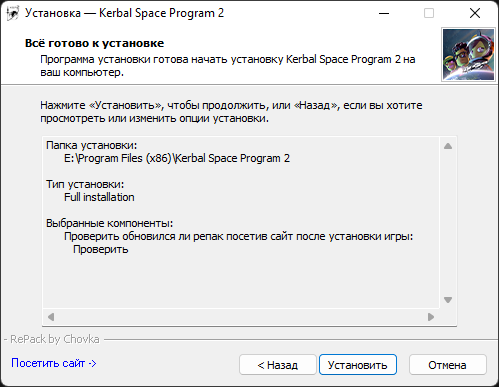Viewport: 499px width, 387px height.
Task: Click the scroll up arrow in summary box
Action: coord(448,146)
